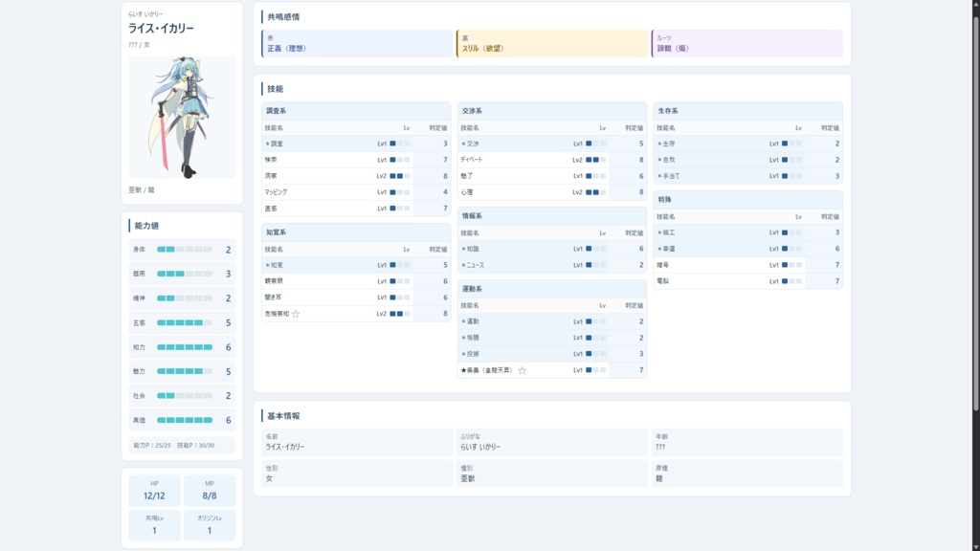Screen dimensions: 980x551
Task: Click the 原種 field in 基本情報
Action: pos(746,474)
